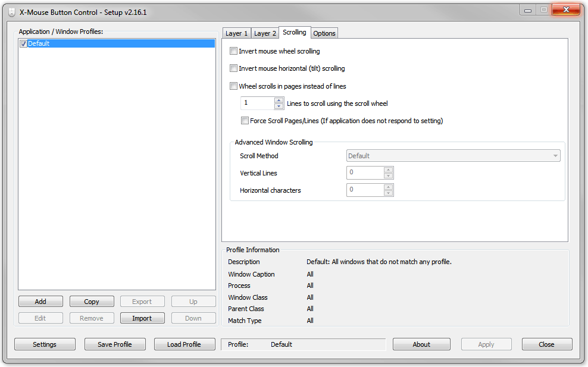Open the Options tab
Viewport: 588px width, 367px height.
(324, 33)
